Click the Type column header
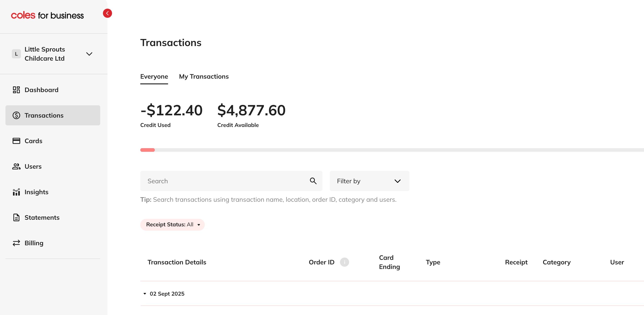 coord(433,262)
